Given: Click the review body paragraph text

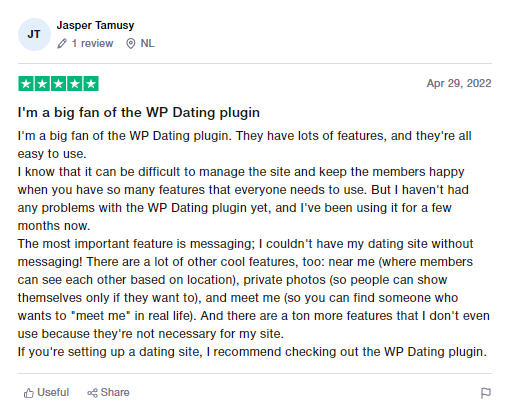Looking at the screenshot, I should [x=254, y=244].
